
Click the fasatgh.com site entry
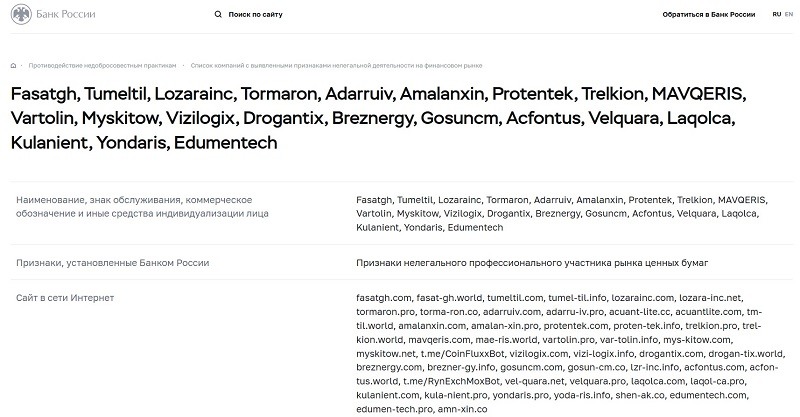click(384, 298)
